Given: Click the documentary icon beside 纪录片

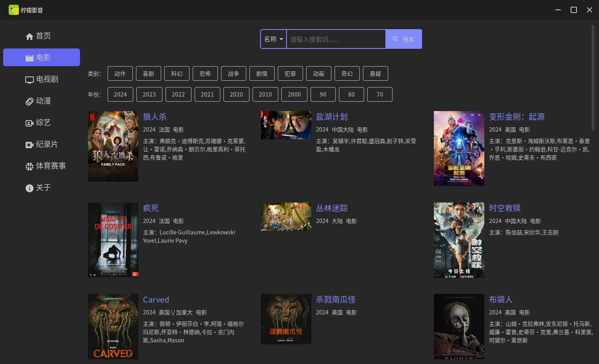Looking at the screenshot, I should pos(30,145).
